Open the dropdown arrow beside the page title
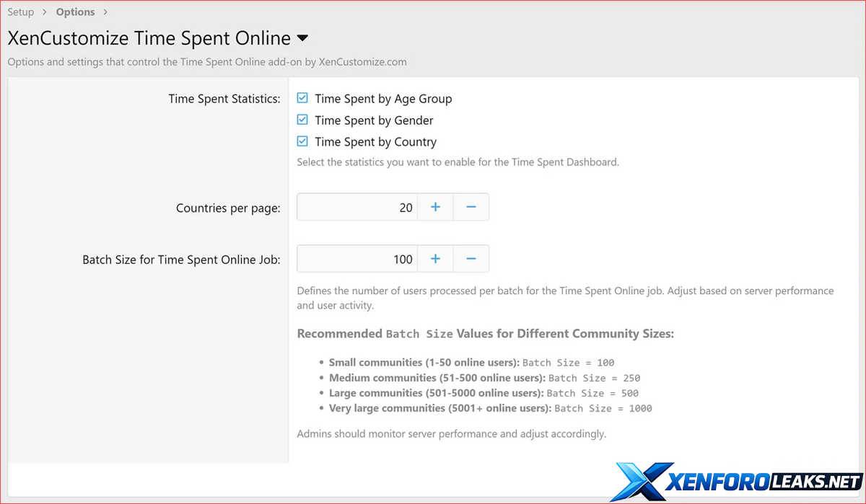This screenshot has height=504, width=866. tap(302, 38)
